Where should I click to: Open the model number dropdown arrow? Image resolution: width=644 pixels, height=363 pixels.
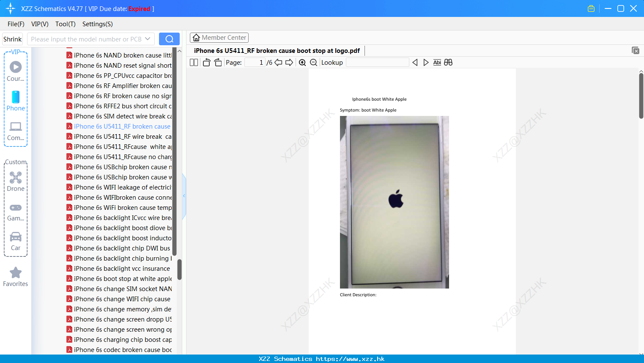148,39
